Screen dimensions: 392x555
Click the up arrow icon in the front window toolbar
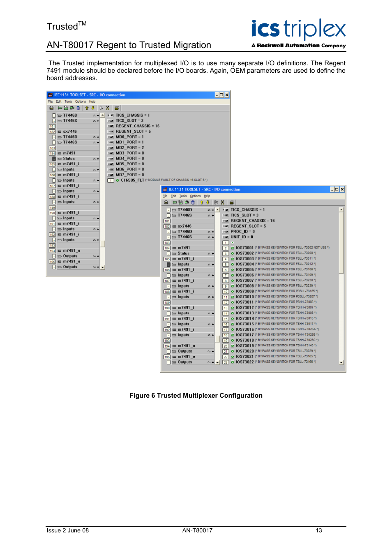click(x=202, y=203)
